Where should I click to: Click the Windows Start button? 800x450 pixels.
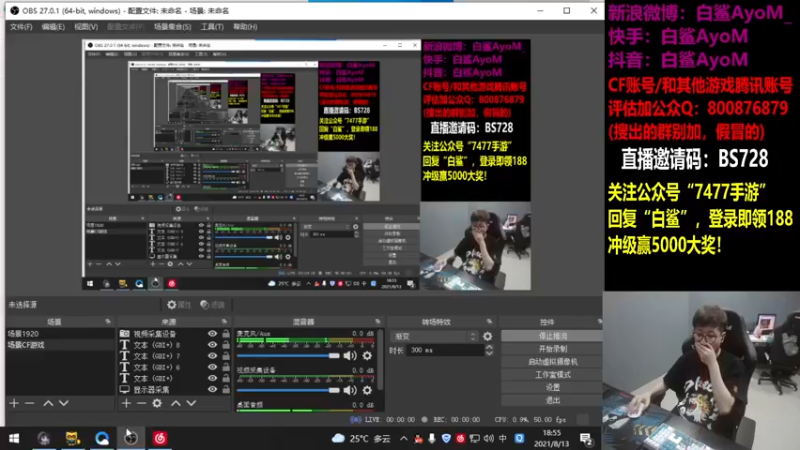click(x=14, y=438)
